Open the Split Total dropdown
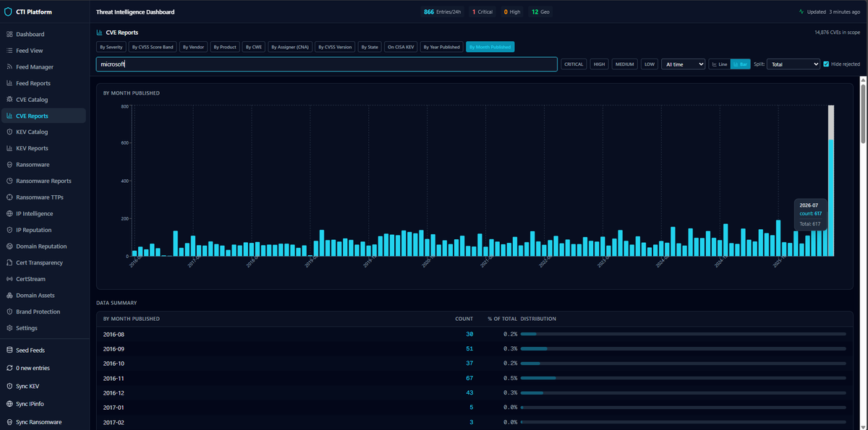The image size is (868, 430). click(x=793, y=64)
